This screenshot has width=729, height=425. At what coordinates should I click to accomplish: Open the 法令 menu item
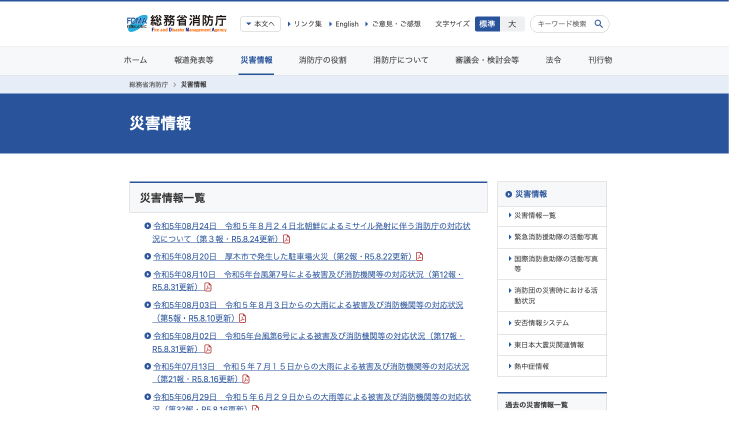(553, 60)
